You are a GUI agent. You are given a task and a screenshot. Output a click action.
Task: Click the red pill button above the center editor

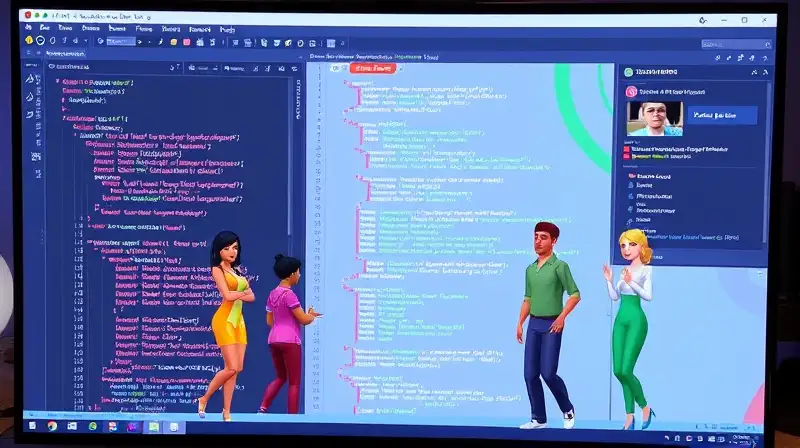pos(373,68)
